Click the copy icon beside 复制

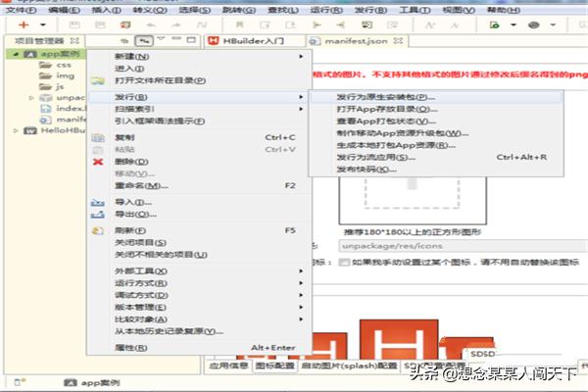pyautogui.click(x=97, y=137)
